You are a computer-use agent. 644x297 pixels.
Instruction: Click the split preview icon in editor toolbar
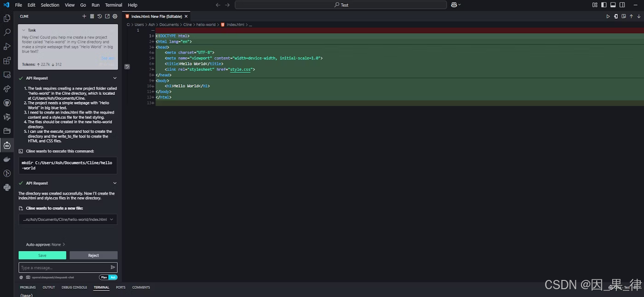click(x=624, y=16)
